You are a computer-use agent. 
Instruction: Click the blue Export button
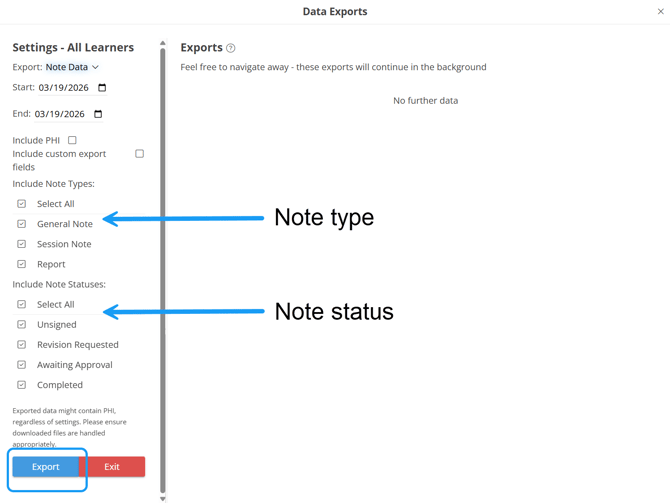click(46, 467)
